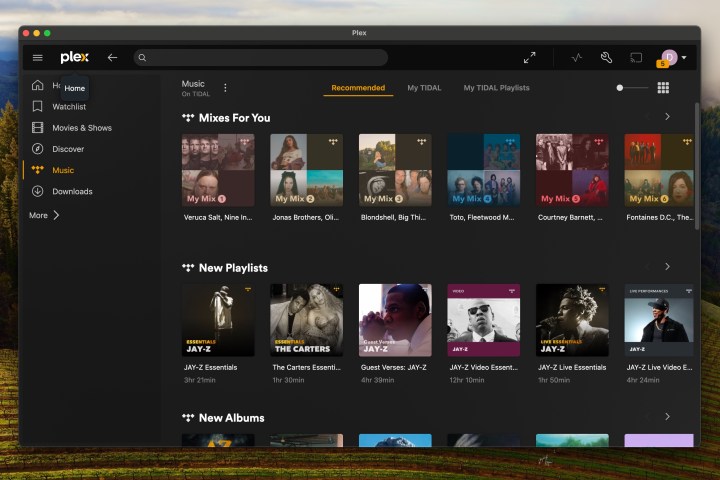
Task: Open the Activity pulse icon
Action: (577, 57)
